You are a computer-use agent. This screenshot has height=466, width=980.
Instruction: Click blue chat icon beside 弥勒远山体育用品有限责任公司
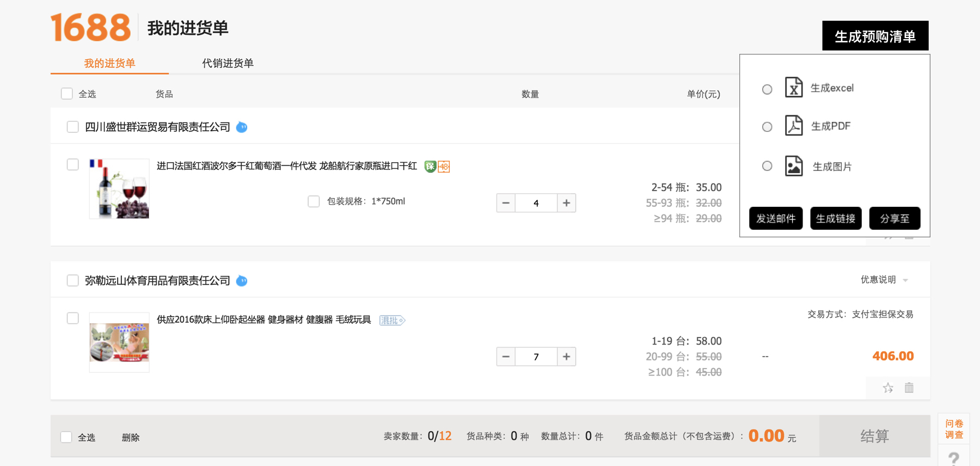(242, 281)
